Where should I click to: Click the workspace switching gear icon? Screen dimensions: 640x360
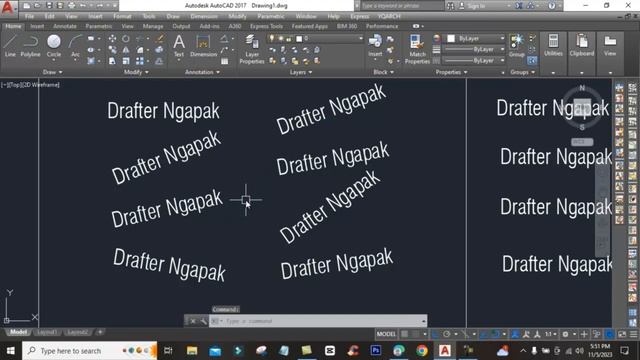565,334
